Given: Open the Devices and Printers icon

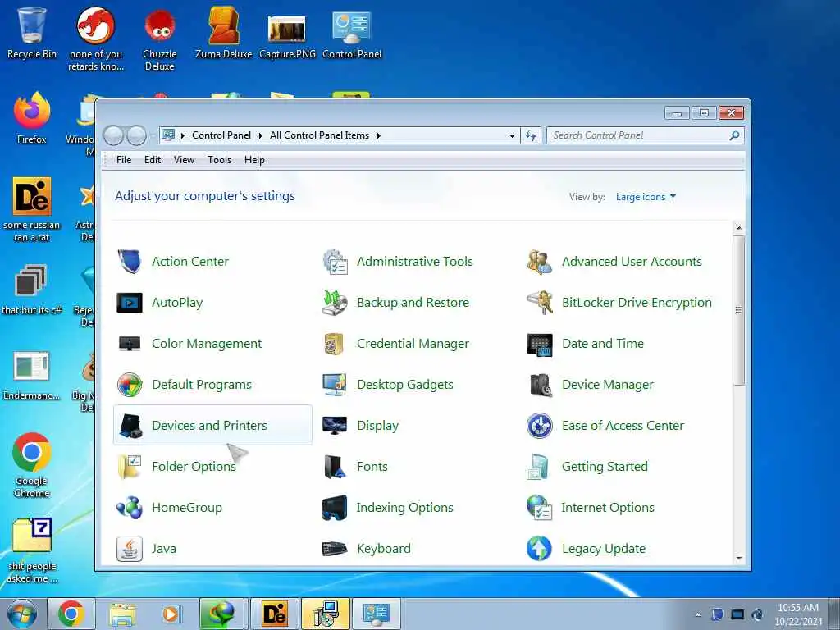Looking at the screenshot, I should click(x=129, y=426).
